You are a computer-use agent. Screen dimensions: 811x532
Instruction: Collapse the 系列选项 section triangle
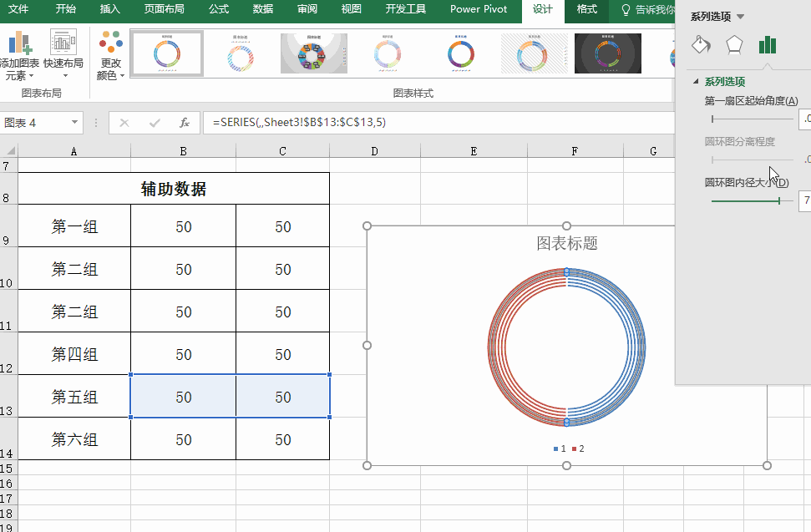pyautogui.click(x=696, y=82)
